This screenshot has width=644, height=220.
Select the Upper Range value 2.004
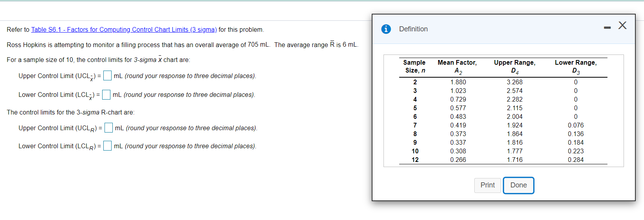click(x=515, y=116)
